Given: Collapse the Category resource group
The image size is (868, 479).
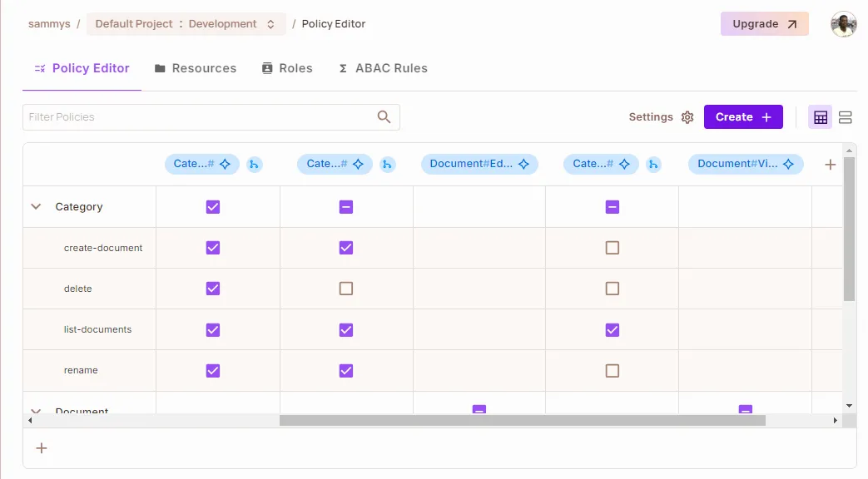Looking at the screenshot, I should [x=36, y=207].
